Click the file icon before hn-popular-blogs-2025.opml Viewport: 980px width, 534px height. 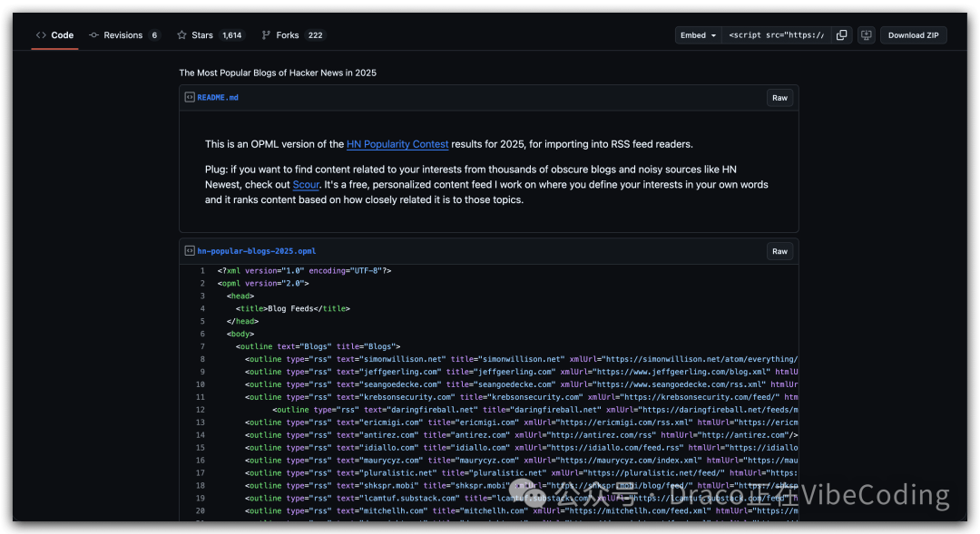pyautogui.click(x=188, y=251)
